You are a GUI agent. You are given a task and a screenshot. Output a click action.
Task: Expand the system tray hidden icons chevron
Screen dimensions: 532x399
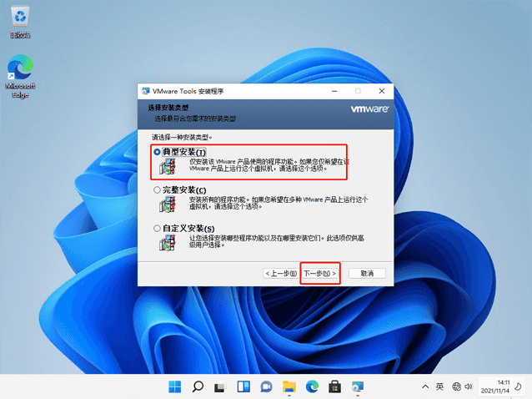point(424,386)
